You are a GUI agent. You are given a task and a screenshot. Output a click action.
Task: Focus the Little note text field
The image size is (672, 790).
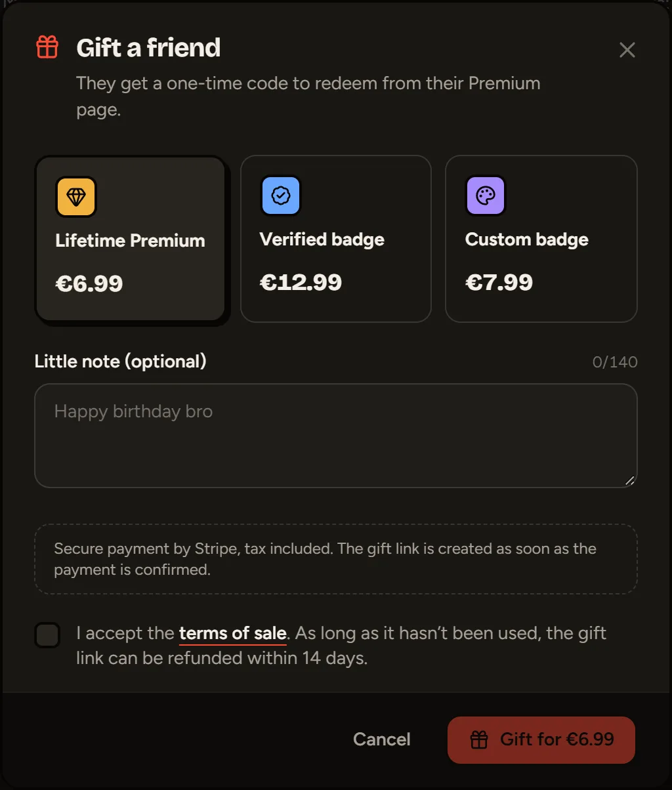(336, 436)
